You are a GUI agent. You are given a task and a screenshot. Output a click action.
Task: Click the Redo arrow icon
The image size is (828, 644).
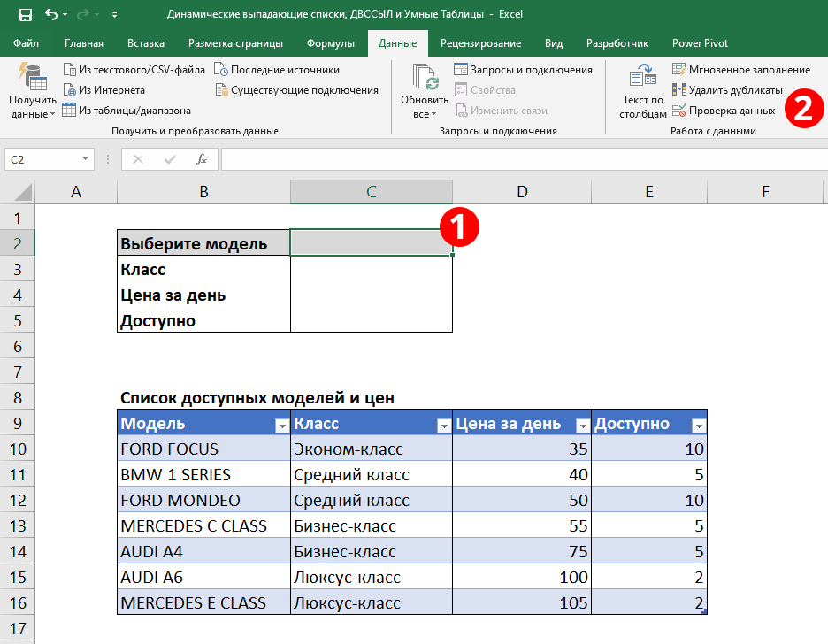[82, 14]
